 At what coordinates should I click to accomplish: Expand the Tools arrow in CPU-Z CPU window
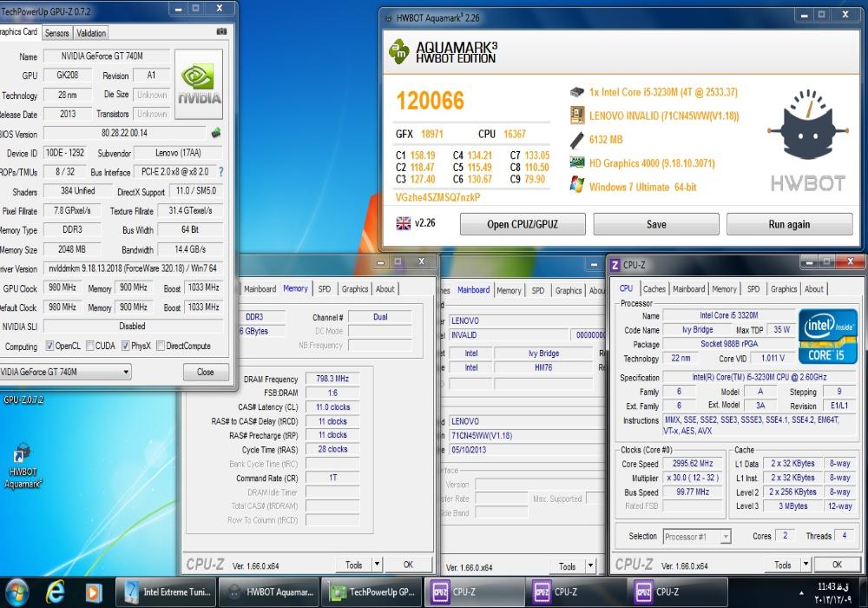pyautogui.click(x=806, y=565)
